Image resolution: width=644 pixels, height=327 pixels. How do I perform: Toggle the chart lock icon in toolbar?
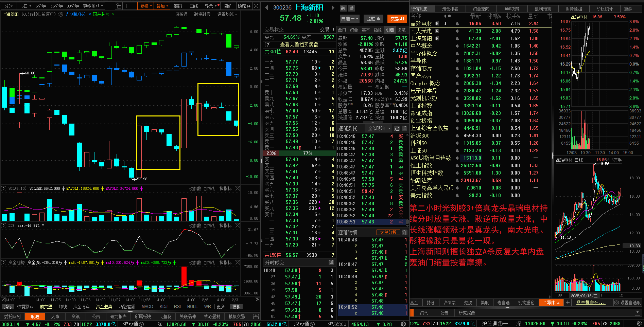click(x=119, y=6)
